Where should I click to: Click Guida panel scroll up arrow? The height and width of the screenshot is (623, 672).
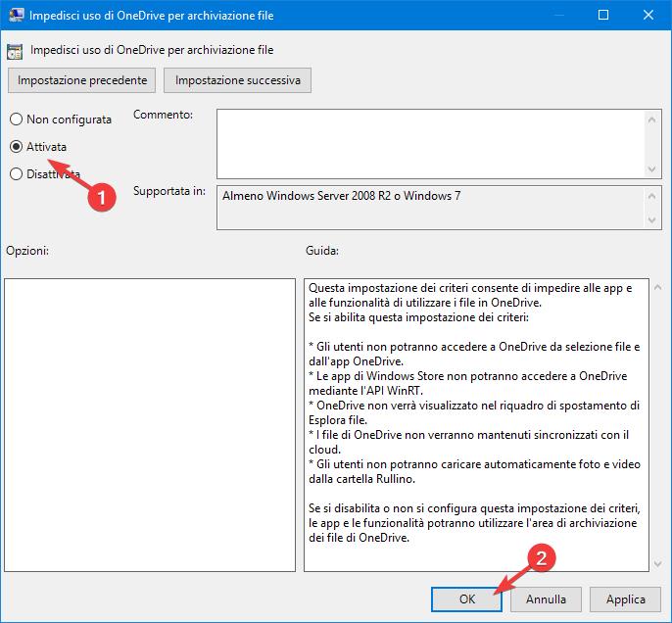tap(658, 288)
